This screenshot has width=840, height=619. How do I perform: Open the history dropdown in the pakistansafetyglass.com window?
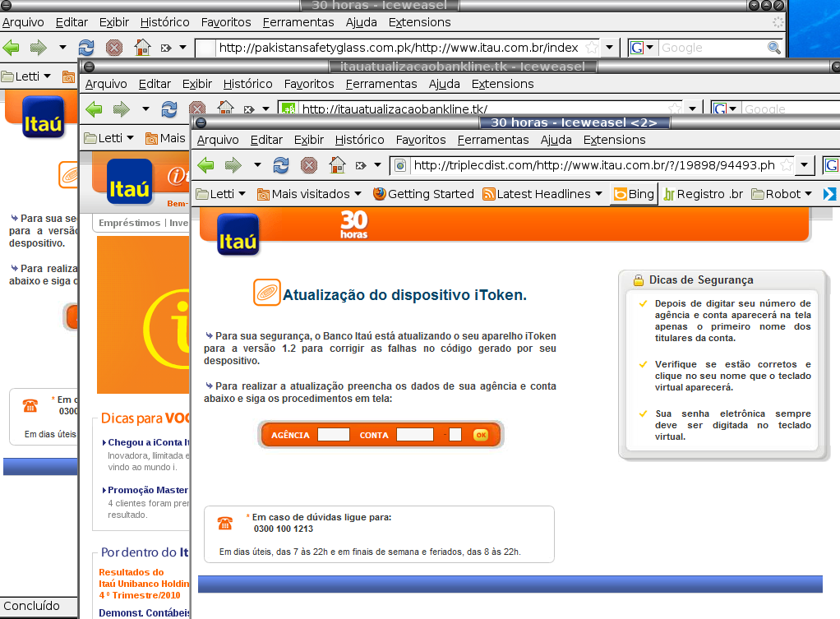click(62, 48)
